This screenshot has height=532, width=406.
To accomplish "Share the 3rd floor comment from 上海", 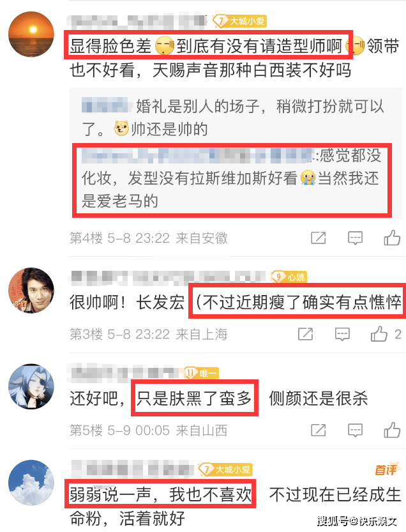I will pyautogui.click(x=305, y=334).
